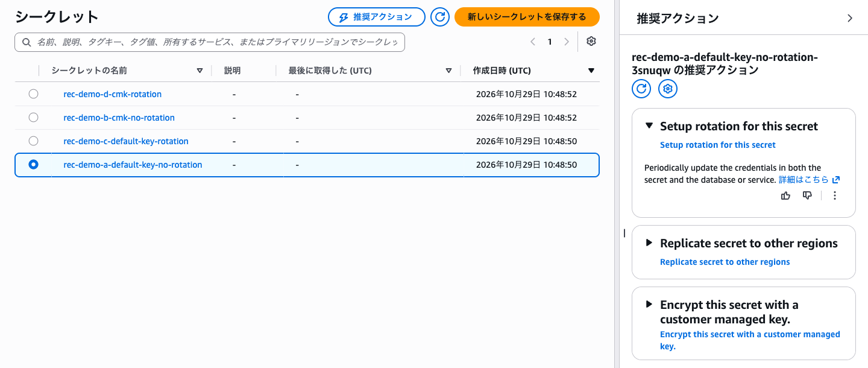This screenshot has height=368, width=868.
Task: Click creation date of rec-demo-a-default-key-no-rotation row
Action: pyautogui.click(x=526, y=165)
